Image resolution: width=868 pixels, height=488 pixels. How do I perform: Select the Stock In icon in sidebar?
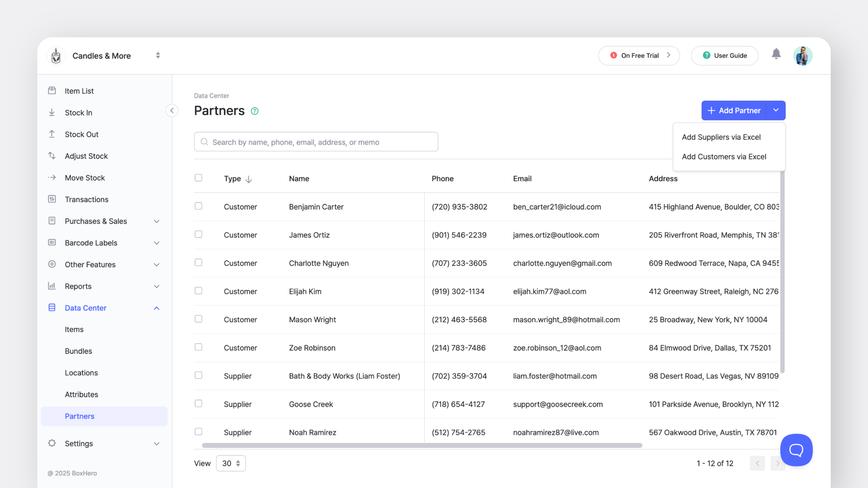tap(53, 112)
